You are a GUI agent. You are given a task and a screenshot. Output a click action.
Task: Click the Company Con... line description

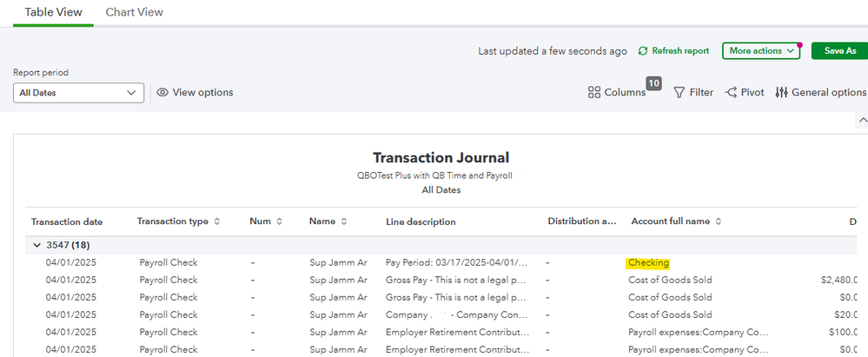456,314
